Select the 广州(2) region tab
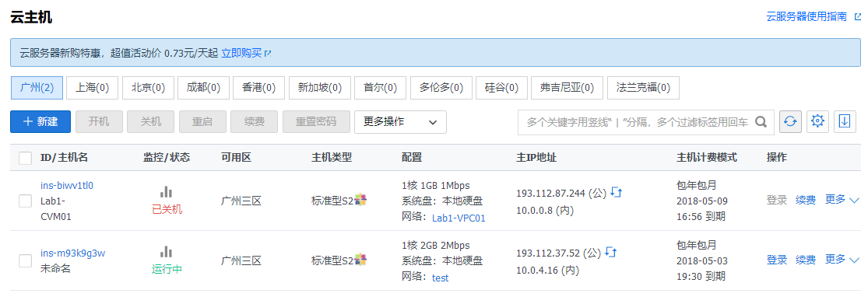Image resolution: width=868 pixels, height=297 pixels. tap(37, 87)
